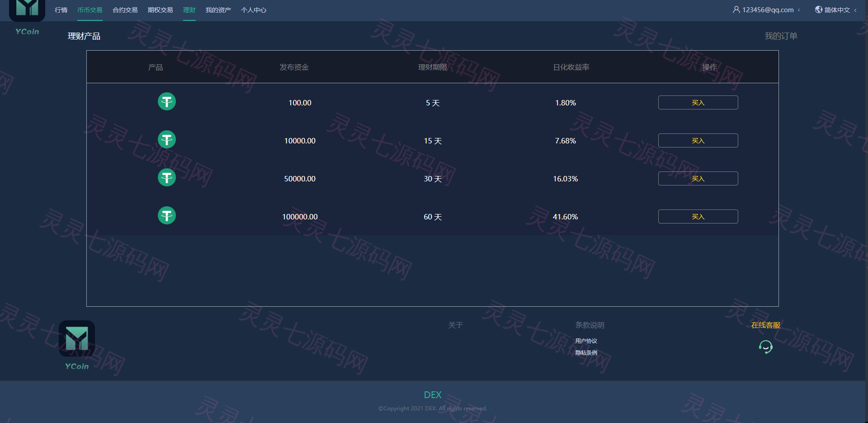Open the 我的订单 my orders link
This screenshot has width=868, height=423.
coord(781,36)
